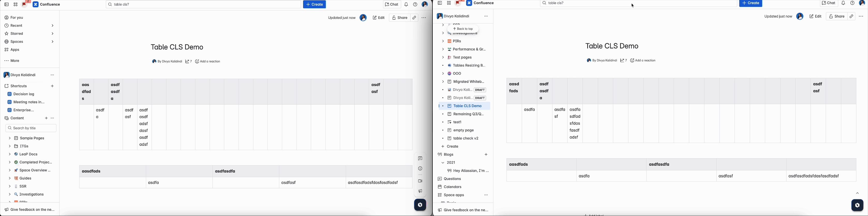868x216 pixels.
Task: Add a reaction in left window
Action: (208, 62)
